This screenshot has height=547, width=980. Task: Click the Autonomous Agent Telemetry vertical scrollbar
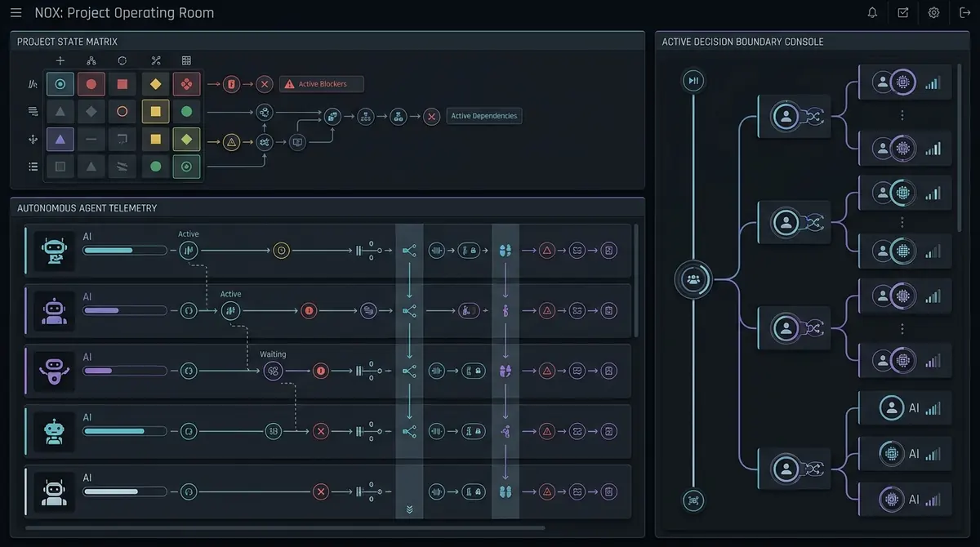tap(636, 282)
